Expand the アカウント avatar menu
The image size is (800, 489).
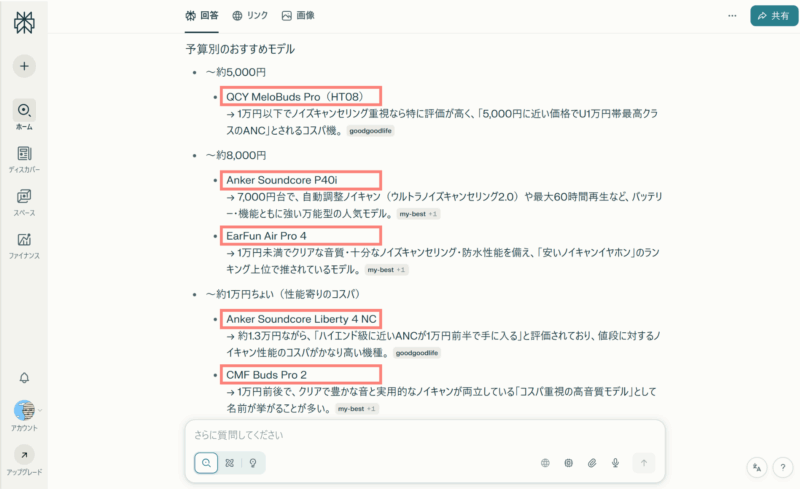pos(24,410)
